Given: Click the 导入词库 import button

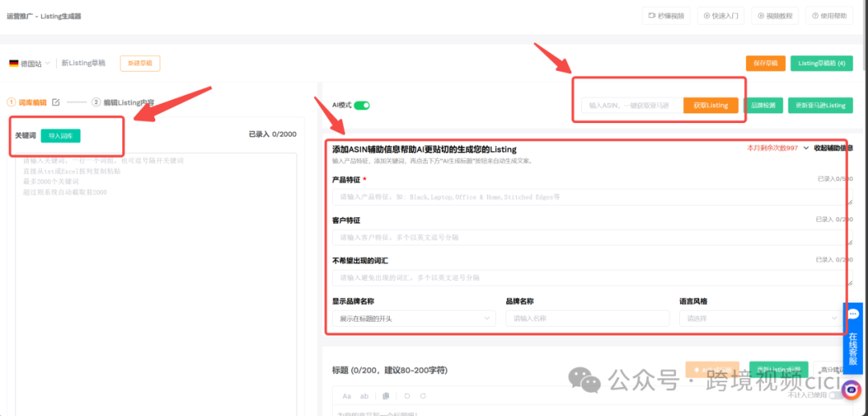Looking at the screenshot, I should tap(60, 136).
